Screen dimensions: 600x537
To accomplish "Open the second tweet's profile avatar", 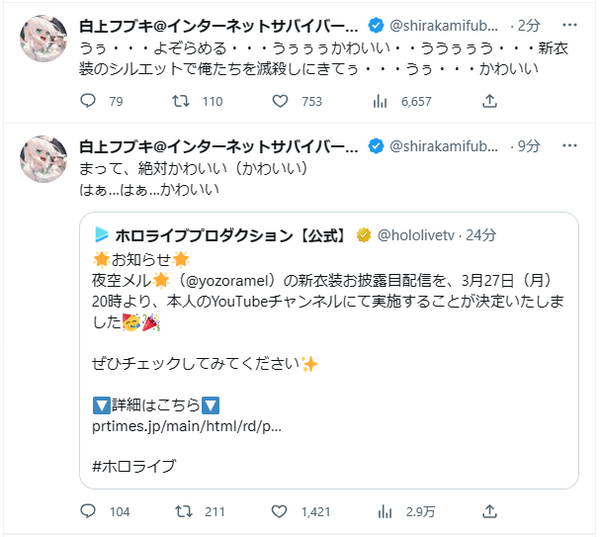I will (44, 158).
